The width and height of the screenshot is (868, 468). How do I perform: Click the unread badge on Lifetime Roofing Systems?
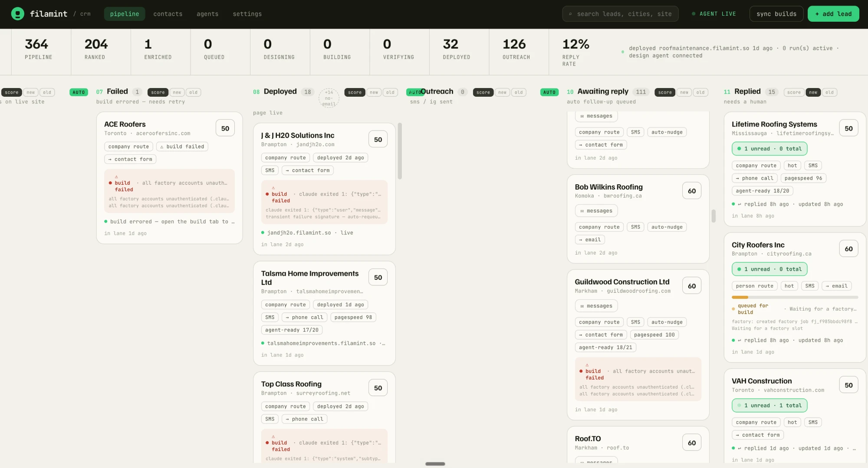click(769, 149)
